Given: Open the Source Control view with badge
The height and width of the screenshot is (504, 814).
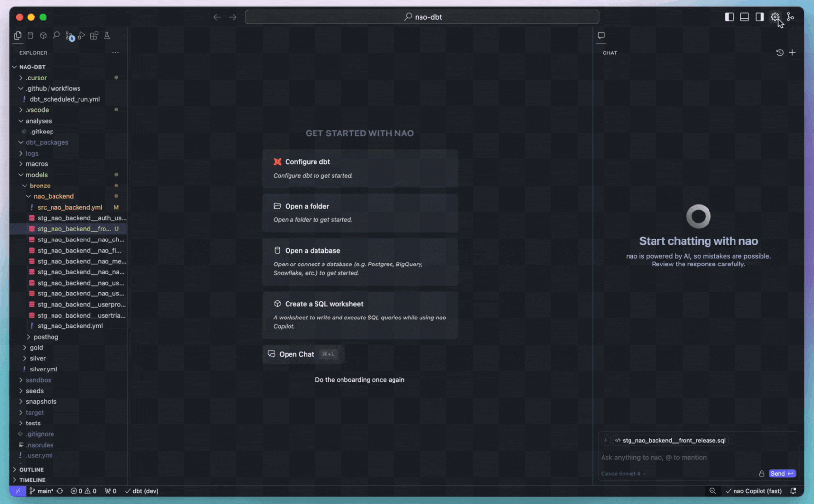Looking at the screenshot, I should (x=69, y=36).
